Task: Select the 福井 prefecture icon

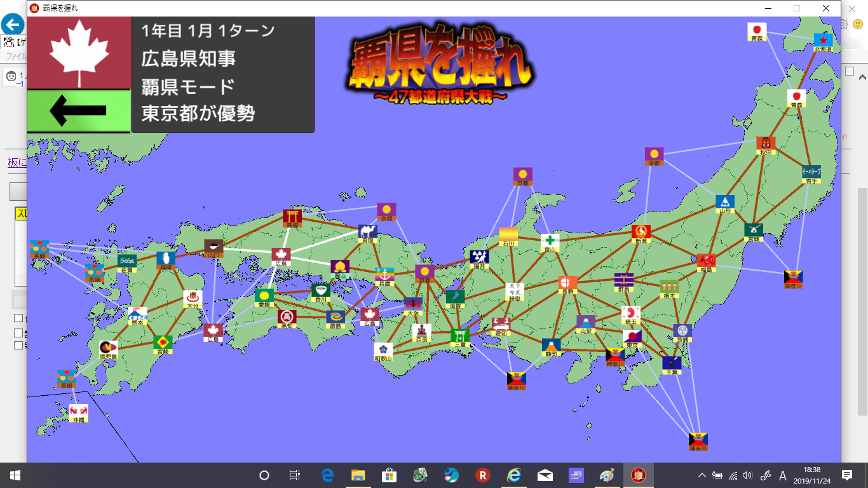Action: click(480, 260)
